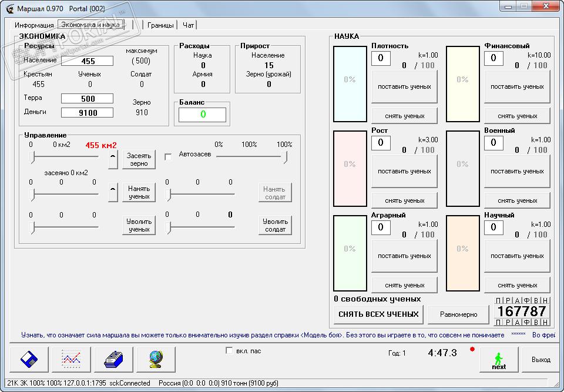Click the 4:47.3 turn timer
Viewport: 564px width, 392px height.
click(442, 353)
